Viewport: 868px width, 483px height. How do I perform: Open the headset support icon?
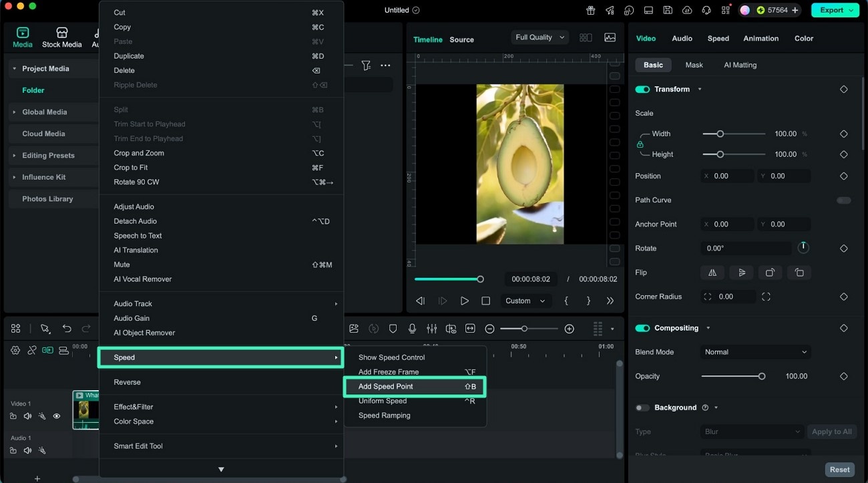[x=706, y=10]
